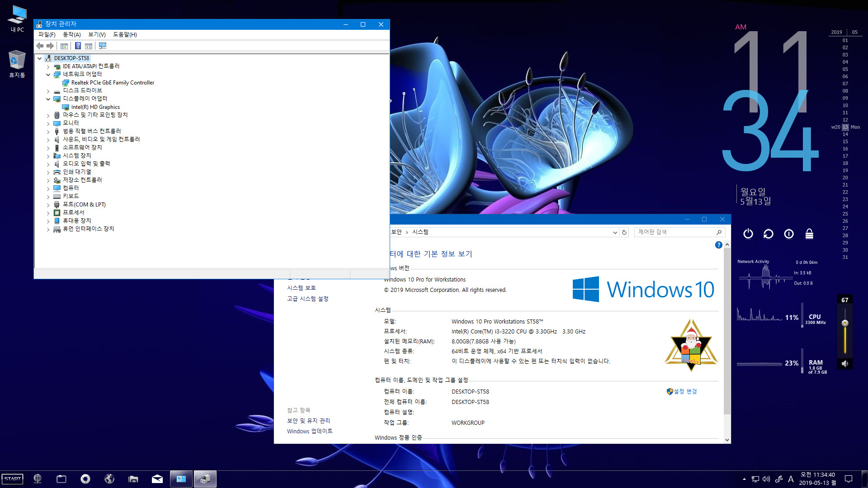Open the address bar dropdown in System window

(615, 232)
